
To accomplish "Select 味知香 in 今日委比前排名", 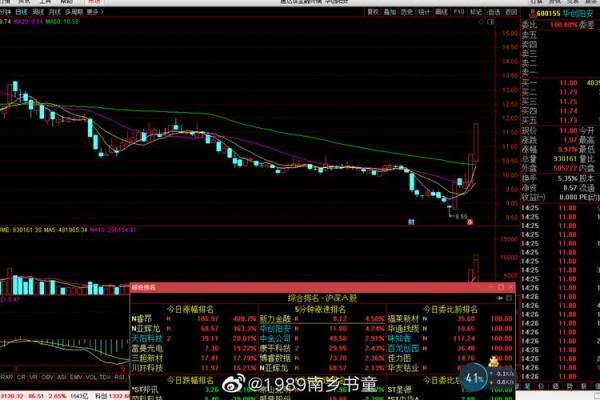I will 399,338.
